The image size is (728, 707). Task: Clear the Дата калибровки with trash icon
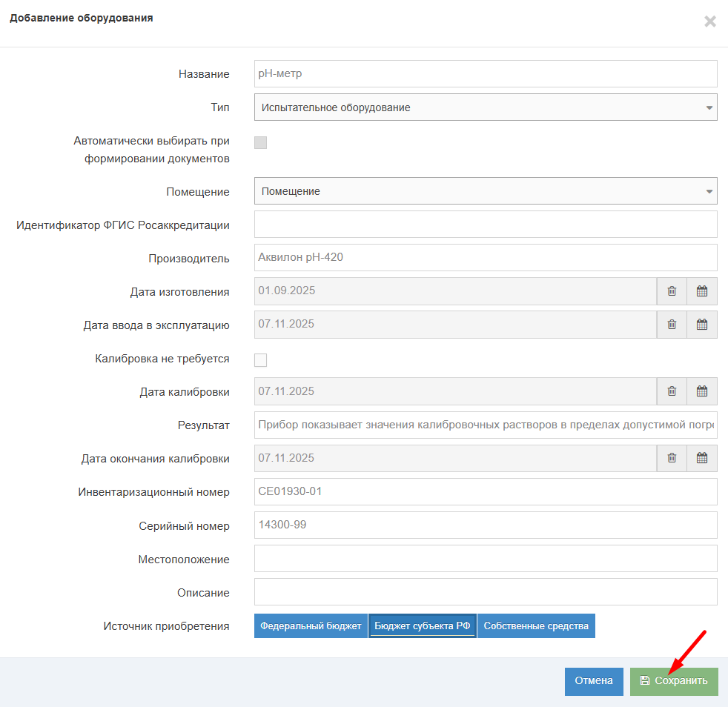pyautogui.click(x=672, y=391)
